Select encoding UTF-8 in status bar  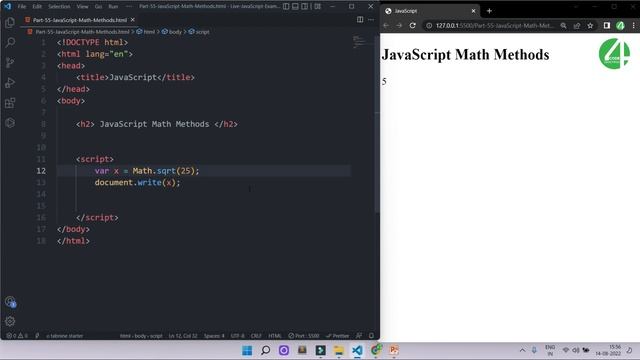238,336
